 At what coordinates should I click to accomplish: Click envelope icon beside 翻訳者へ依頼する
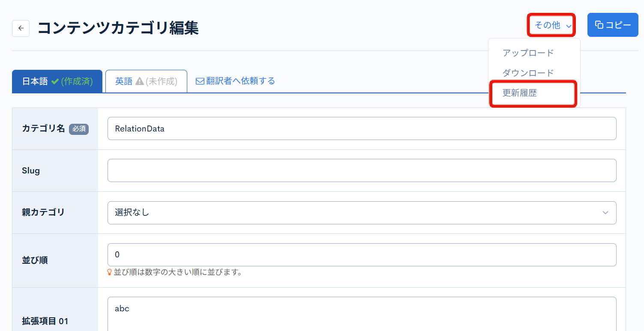(200, 81)
